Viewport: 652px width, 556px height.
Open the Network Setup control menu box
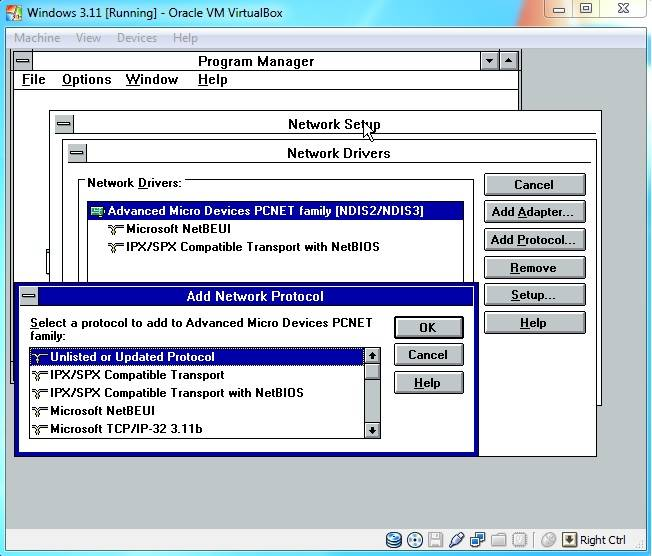tap(64, 124)
